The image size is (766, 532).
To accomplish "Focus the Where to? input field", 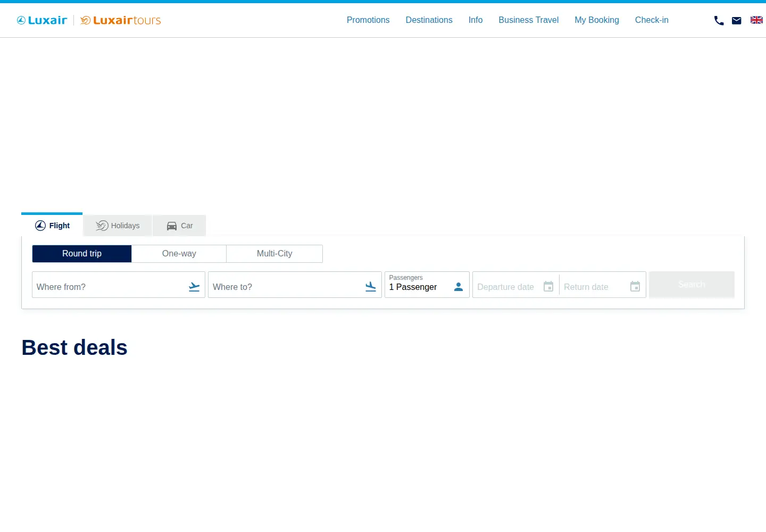I will [x=295, y=285].
